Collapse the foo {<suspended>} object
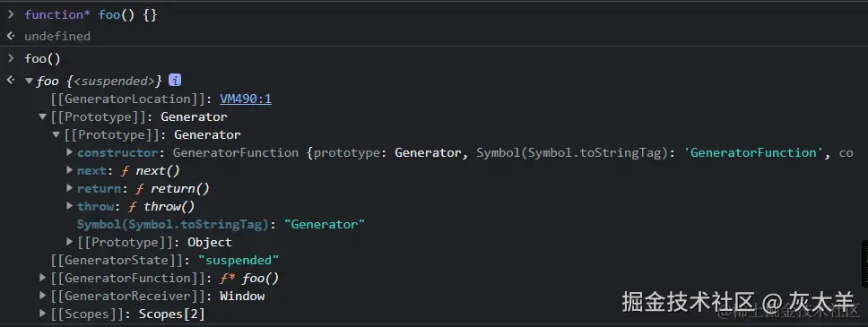 click(x=29, y=81)
